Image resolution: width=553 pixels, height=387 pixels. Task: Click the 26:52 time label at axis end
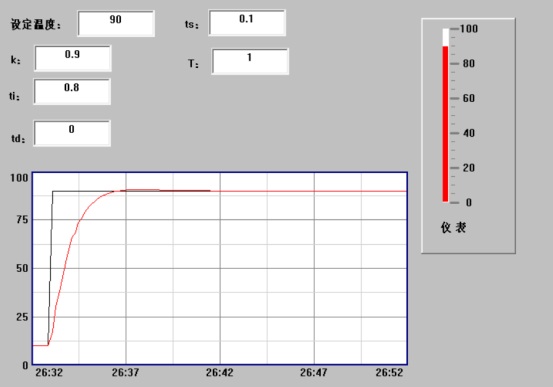(x=389, y=373)
